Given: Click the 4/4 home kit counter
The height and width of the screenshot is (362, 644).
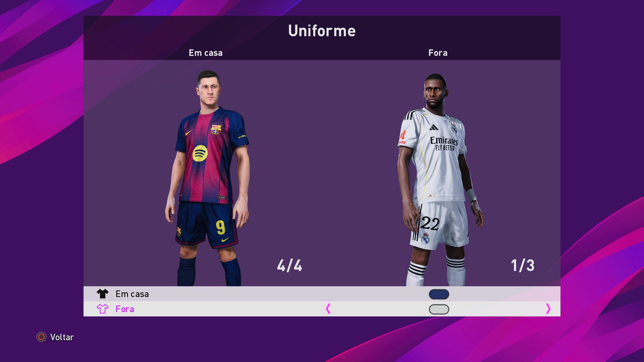Looking at the screenshot, I should tap(290, 265).
